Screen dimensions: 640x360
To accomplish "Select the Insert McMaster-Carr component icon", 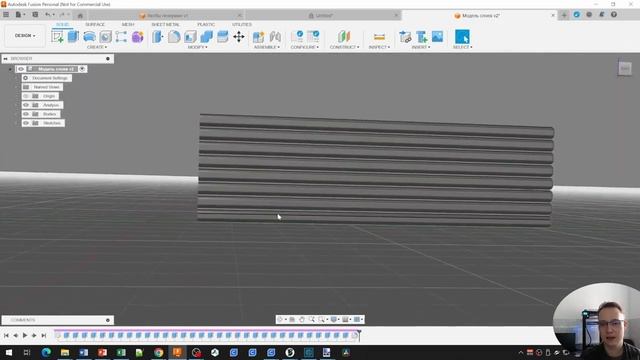I will 421,37.
